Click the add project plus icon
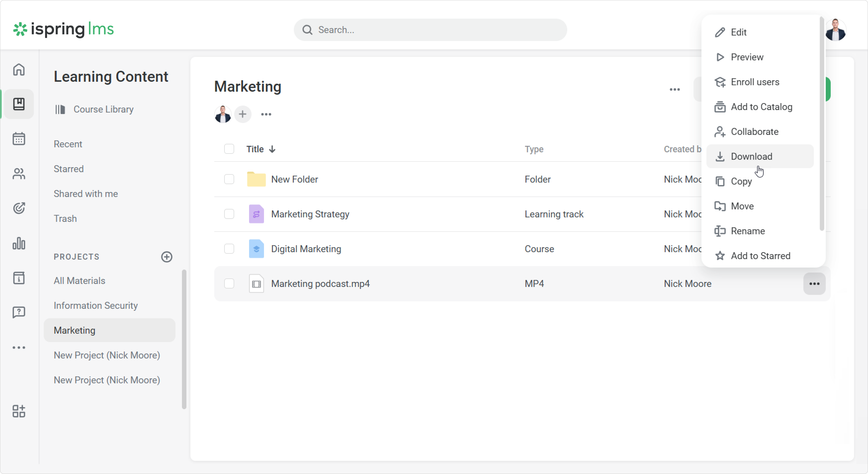This screenshot has height=474, width=868. pyautogui.click(x=167, y=257)
